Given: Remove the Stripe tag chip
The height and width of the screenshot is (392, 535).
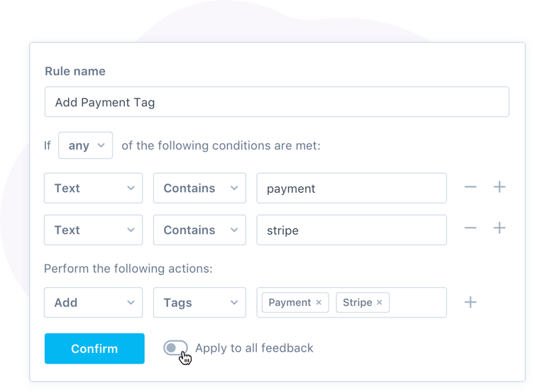Looking at the screenshot, I should click(x=379, y=303).
